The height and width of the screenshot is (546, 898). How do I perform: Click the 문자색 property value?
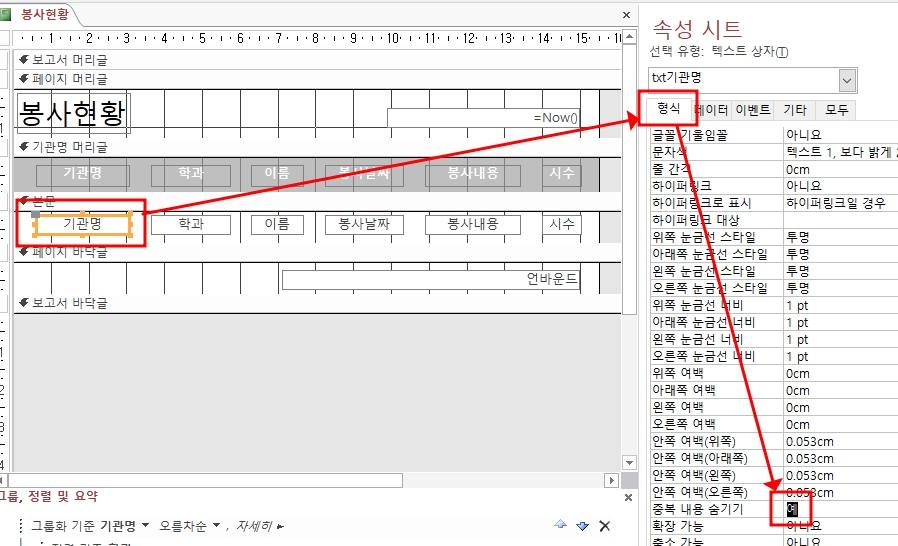(840, 152)
